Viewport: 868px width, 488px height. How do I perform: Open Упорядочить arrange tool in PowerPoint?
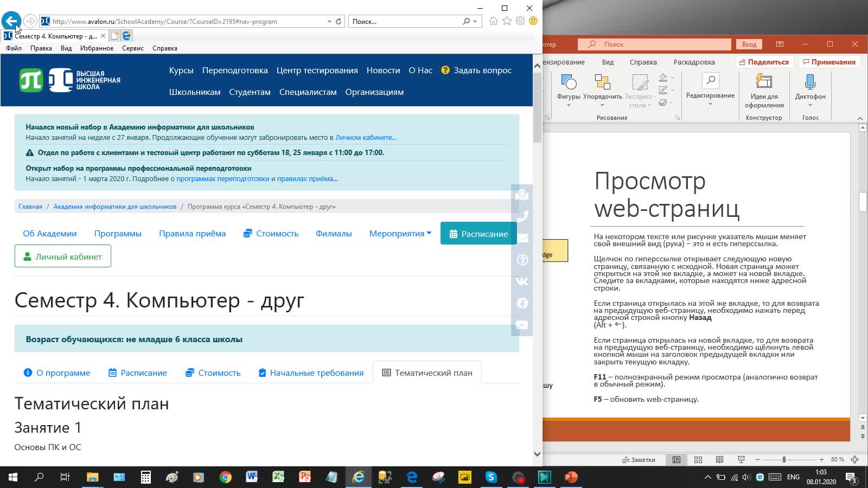602,89
